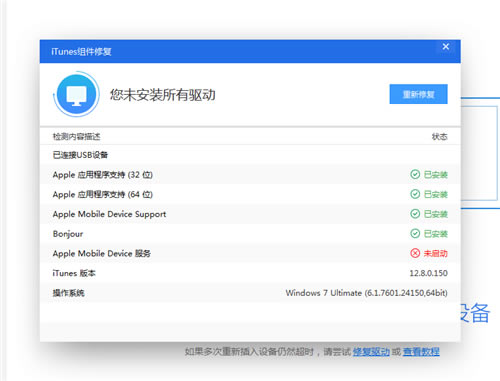The height and width of the screenshot is (381, 500).
Task: Close the iTunes组件修复 dialog
Action: [x=446, y=47]
